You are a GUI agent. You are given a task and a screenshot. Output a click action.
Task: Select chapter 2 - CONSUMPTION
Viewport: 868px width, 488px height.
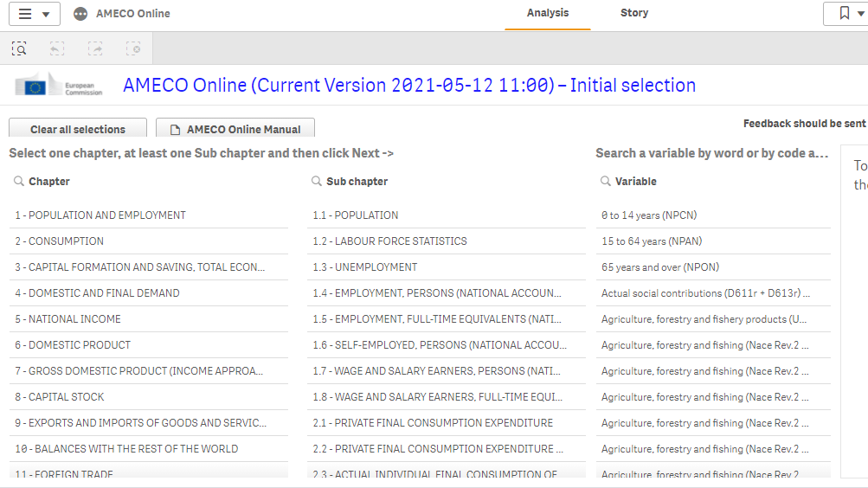click(59, 241)
